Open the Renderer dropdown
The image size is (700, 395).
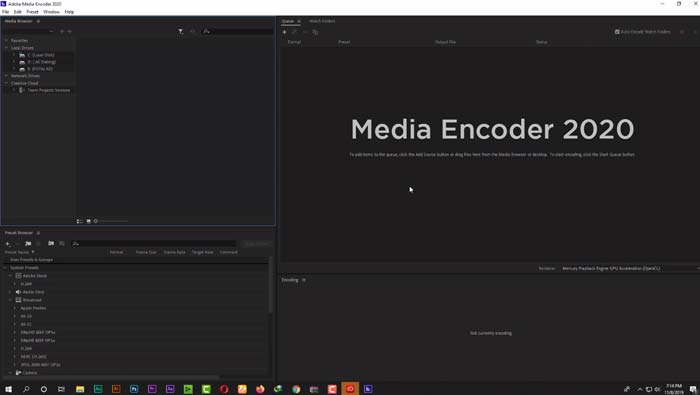click(629, 269)
